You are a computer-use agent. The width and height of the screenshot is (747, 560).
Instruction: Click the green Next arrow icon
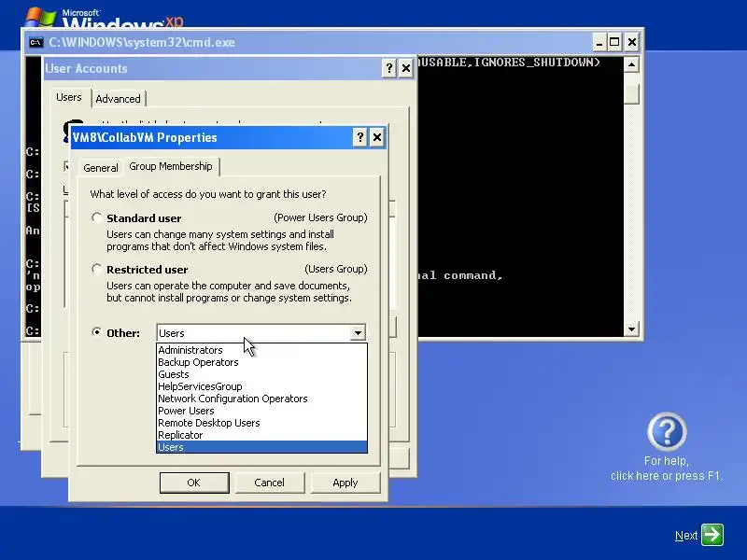point(712,534)
